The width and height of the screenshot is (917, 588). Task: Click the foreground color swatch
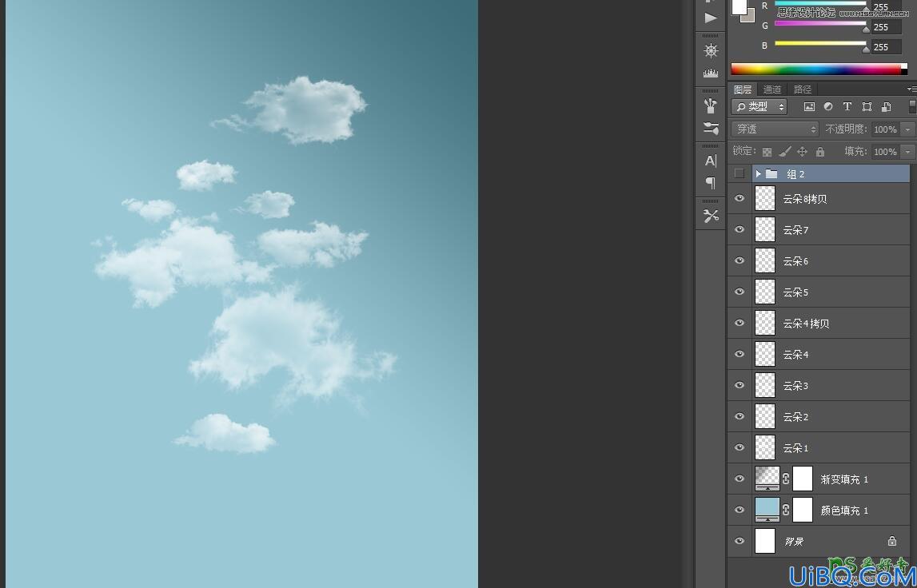740,6
